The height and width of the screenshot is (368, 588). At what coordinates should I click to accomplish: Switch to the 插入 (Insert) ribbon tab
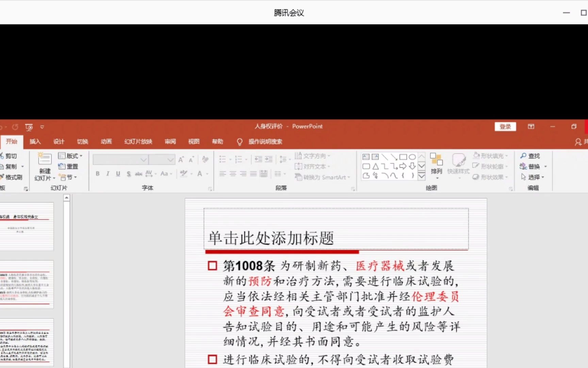tap(34, 141)
